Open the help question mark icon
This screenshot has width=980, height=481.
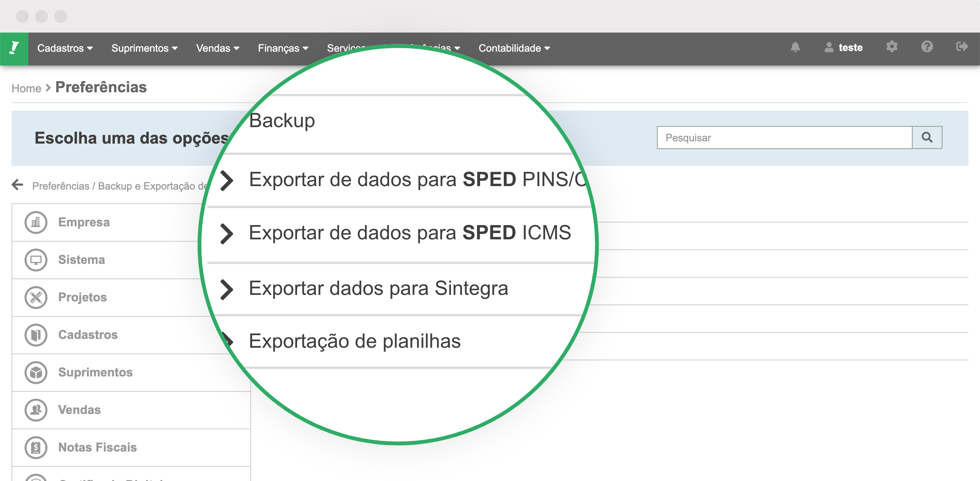click(927, 47)
